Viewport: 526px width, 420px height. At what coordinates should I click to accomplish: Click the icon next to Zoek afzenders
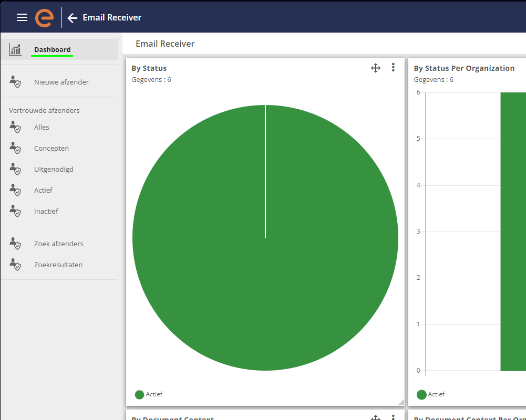(15, 244)
